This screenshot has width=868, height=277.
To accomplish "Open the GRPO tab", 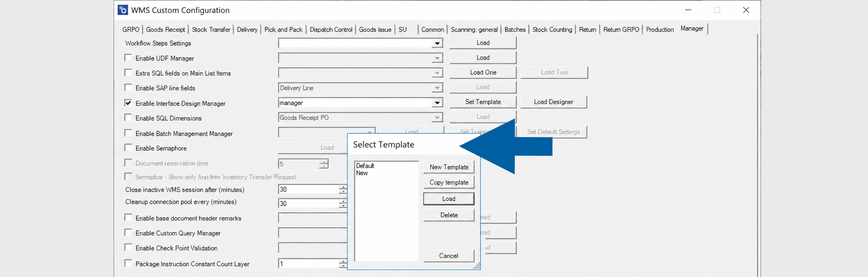I will click(x=131, y=29).
